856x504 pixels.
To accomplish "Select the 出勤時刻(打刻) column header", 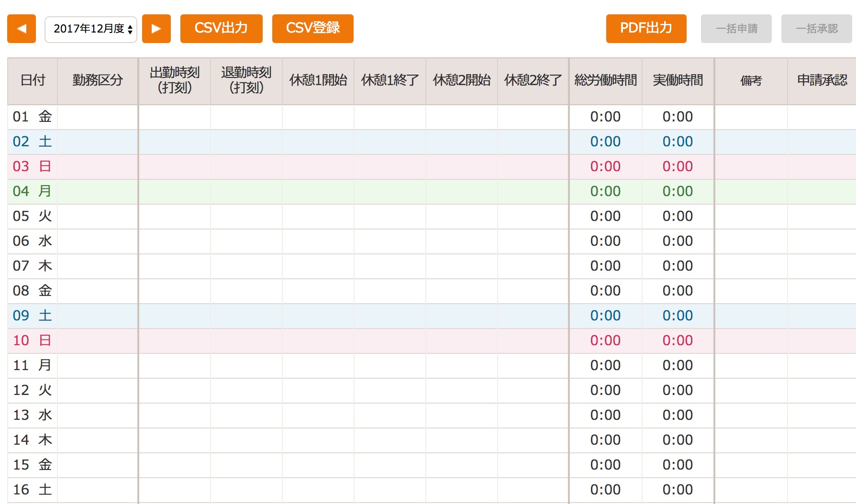I will point(175,81).
